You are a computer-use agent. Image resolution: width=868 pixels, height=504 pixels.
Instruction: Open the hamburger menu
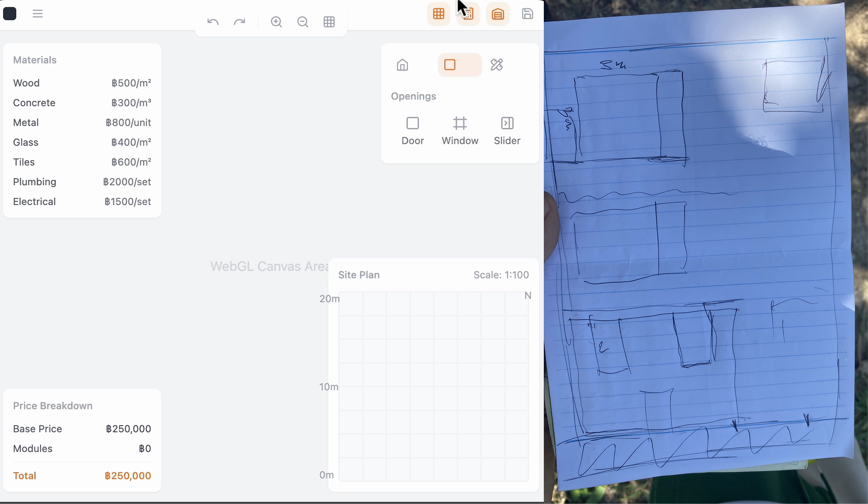(x=37, y=13)
